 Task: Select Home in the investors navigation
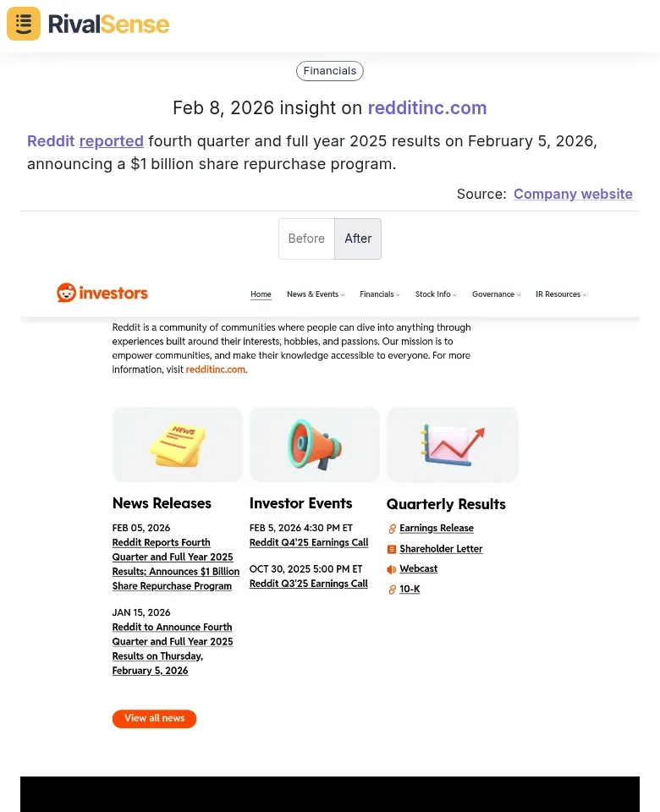(x=261, y=294)
